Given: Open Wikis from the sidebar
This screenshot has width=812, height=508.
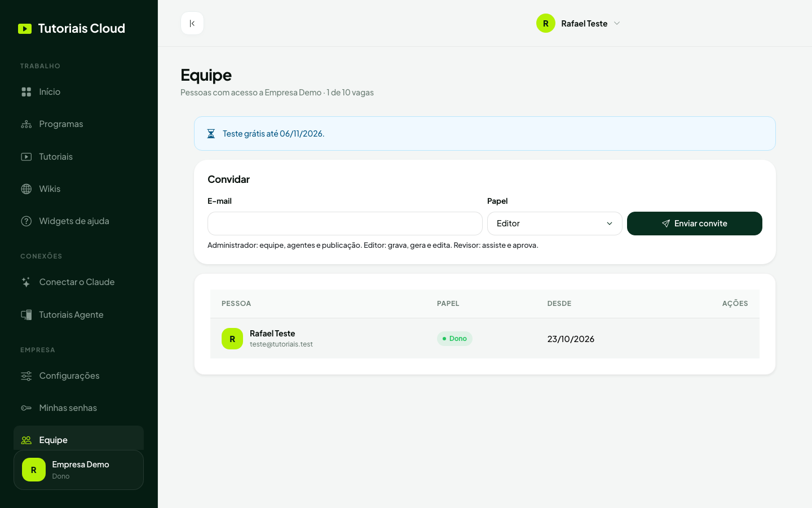Looking at the screenshot, I should tap(78, 189).
